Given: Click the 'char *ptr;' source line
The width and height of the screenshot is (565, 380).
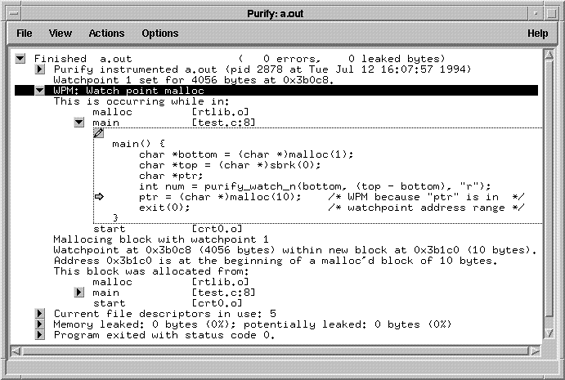Looking at the screenshot, I should 171,176.
